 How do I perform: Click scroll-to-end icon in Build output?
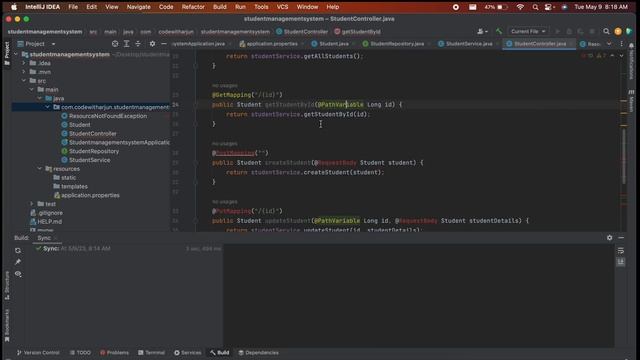pos(621,262)
